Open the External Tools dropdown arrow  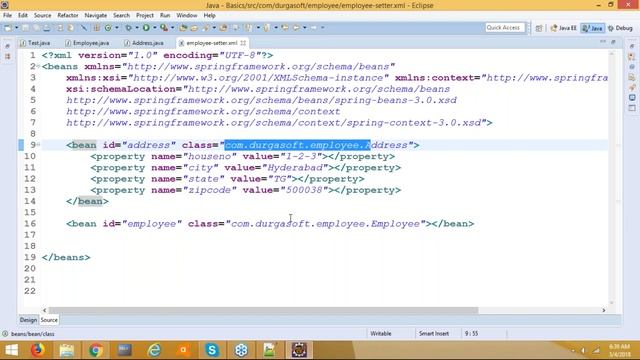[172, 28]
